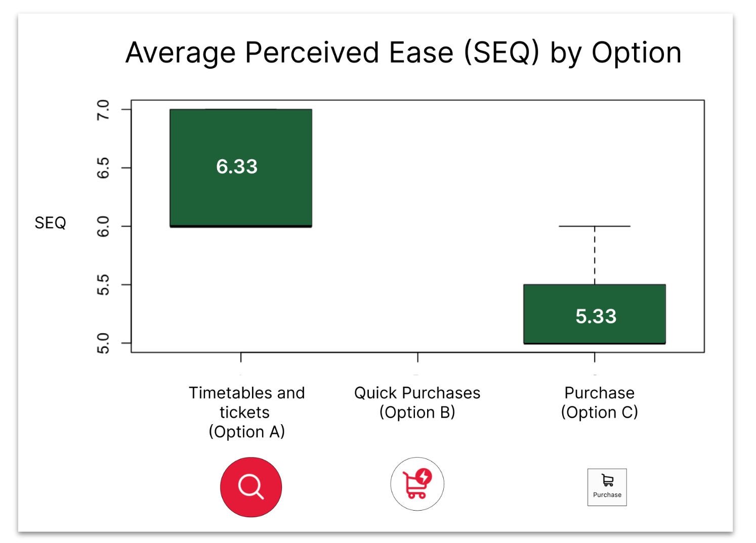Click the Purchase cart icon button
Viewport: 756px width, 543px height.
607,487
